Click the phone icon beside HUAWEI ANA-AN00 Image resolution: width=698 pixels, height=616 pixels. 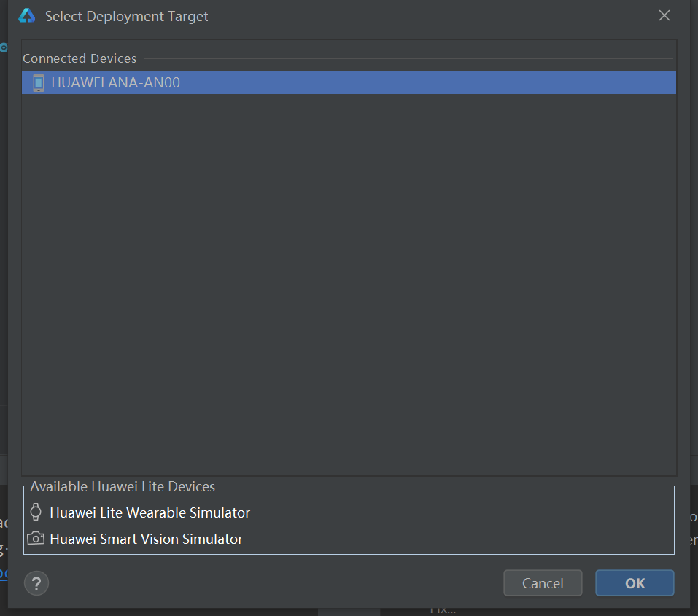pos(38,83)
